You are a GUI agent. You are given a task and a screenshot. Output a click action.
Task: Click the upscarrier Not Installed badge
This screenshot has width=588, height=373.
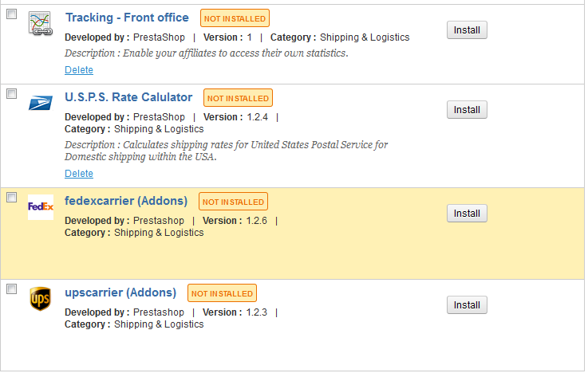coord(222,293)
